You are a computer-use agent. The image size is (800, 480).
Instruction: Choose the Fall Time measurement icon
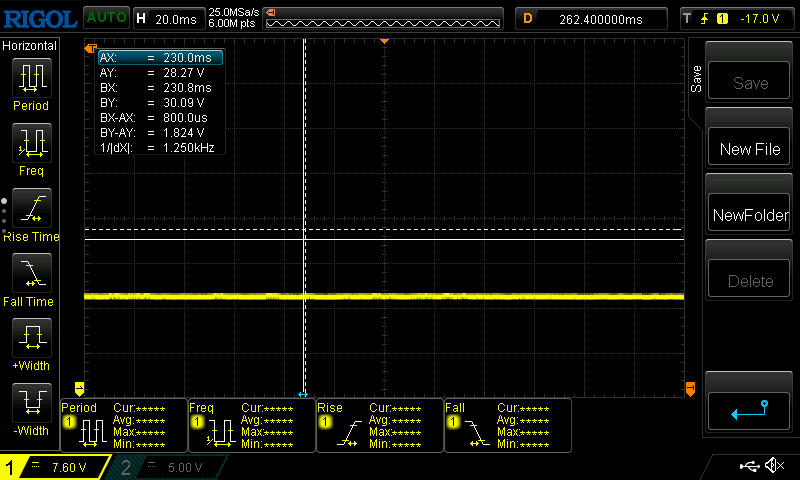pyautogui.click(x=31, y=275)
